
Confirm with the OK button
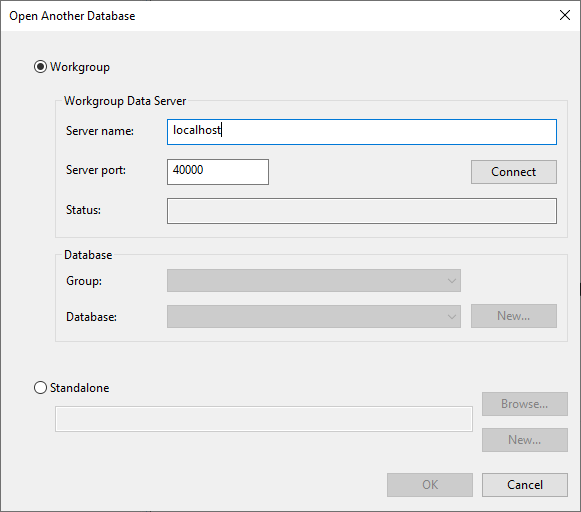(x=430, y=485)
